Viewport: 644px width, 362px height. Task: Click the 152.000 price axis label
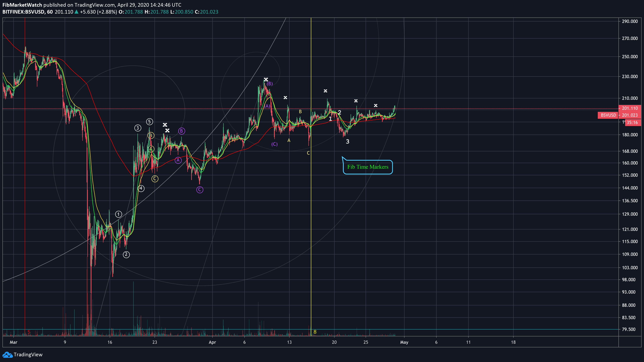630,175
